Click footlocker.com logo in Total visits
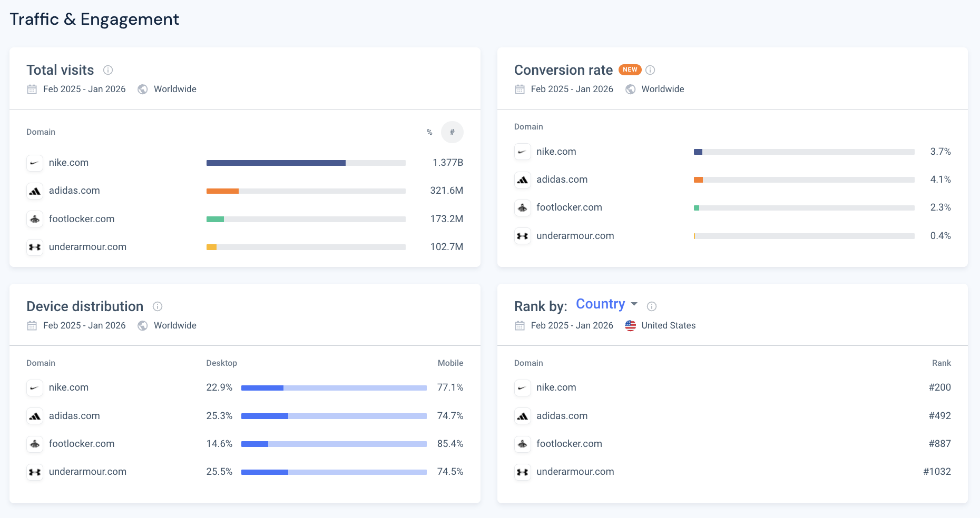This screenshot has width=980, height=518. tap(35, 219)
